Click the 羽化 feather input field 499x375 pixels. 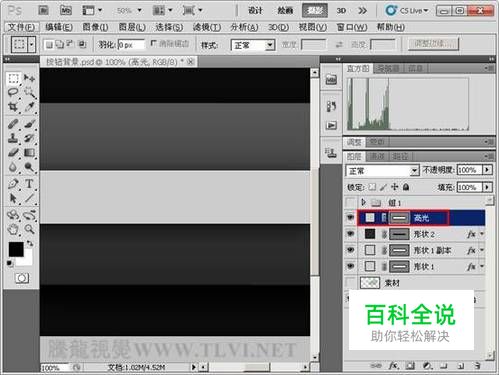tap(131, 45)
